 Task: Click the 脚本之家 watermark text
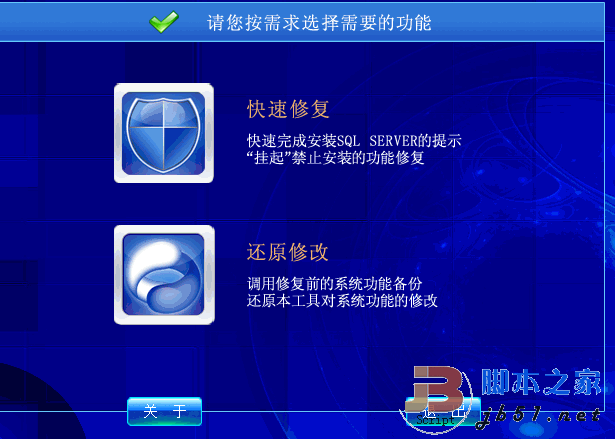[x=541, y=382]
